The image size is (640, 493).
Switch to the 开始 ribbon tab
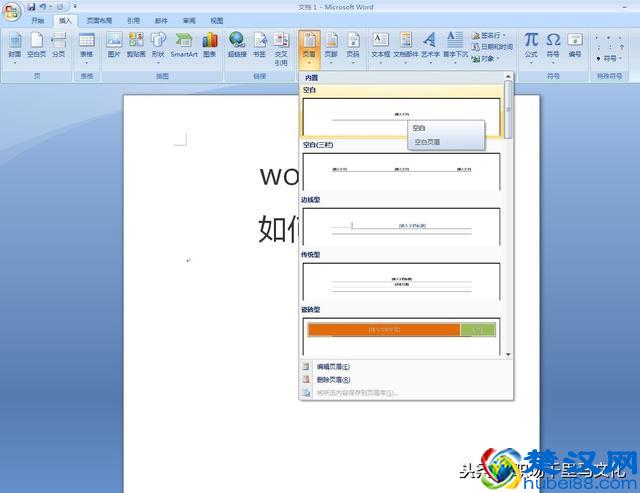click(x=37, y=20)
